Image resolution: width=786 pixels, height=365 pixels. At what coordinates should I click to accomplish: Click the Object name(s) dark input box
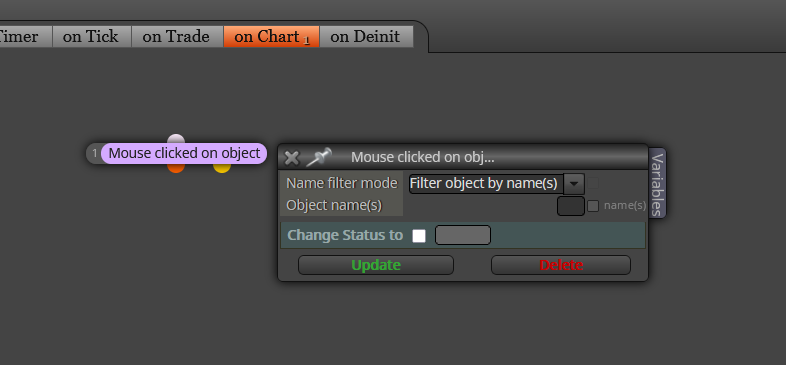(x=571, y=206)
